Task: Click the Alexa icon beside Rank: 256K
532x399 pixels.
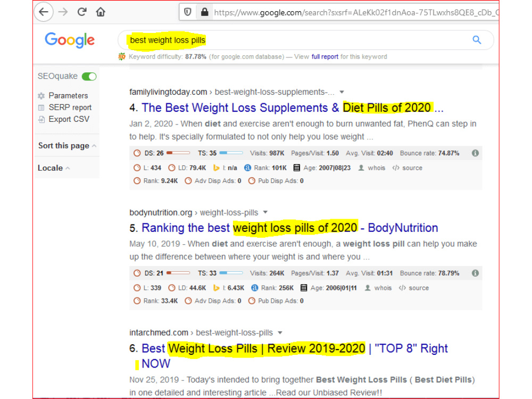Action: tap(254, 288)
